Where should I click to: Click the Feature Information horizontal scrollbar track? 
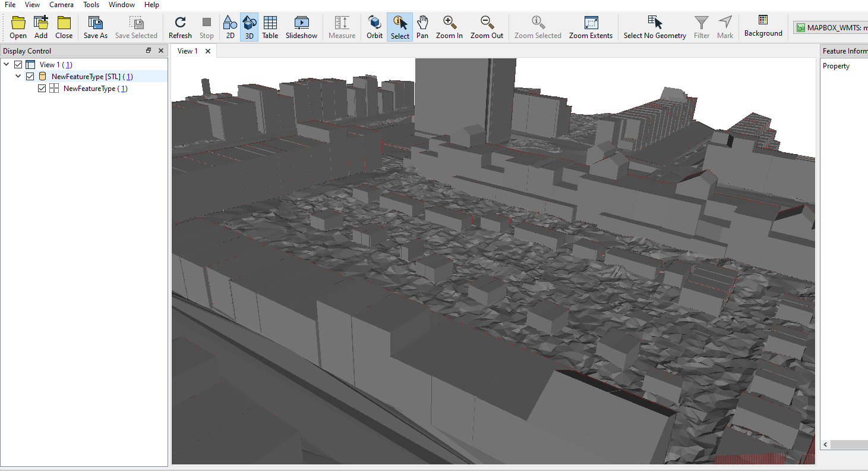pos(850,445)
